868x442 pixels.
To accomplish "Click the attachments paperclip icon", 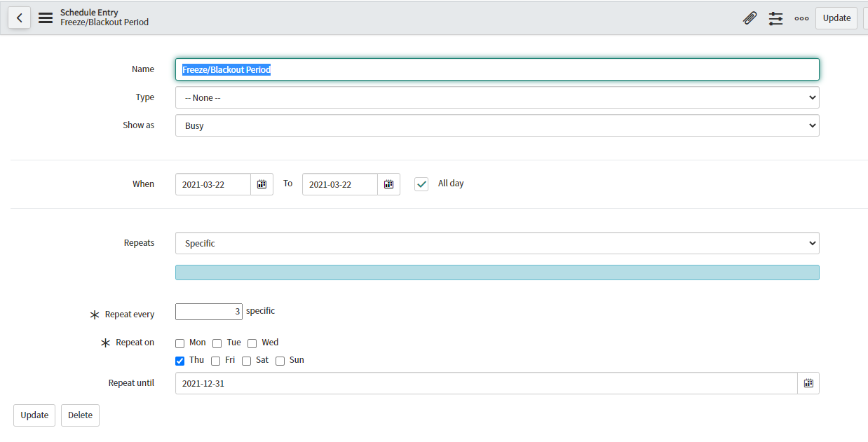I will click(750, 18).
